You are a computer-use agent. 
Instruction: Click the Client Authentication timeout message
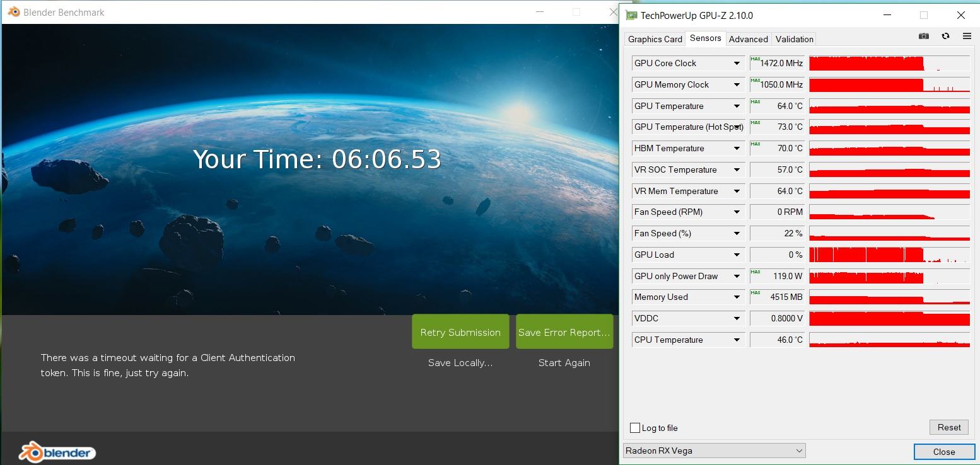168,365
